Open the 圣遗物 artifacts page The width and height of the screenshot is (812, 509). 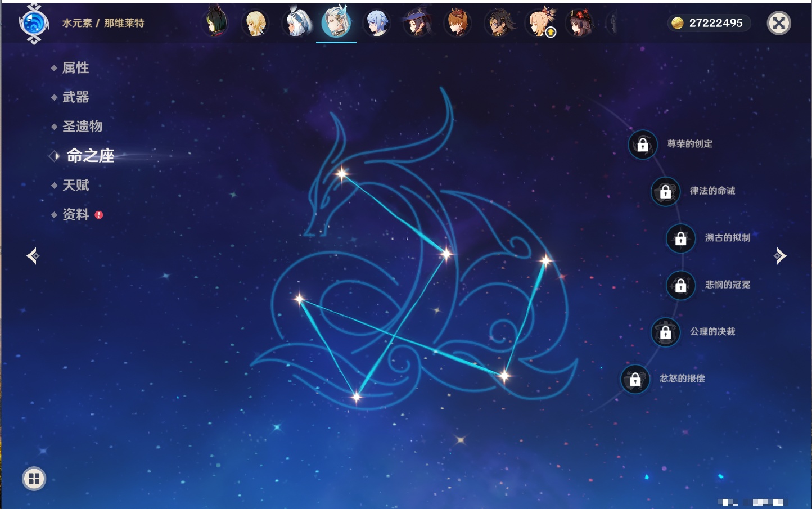82,127
